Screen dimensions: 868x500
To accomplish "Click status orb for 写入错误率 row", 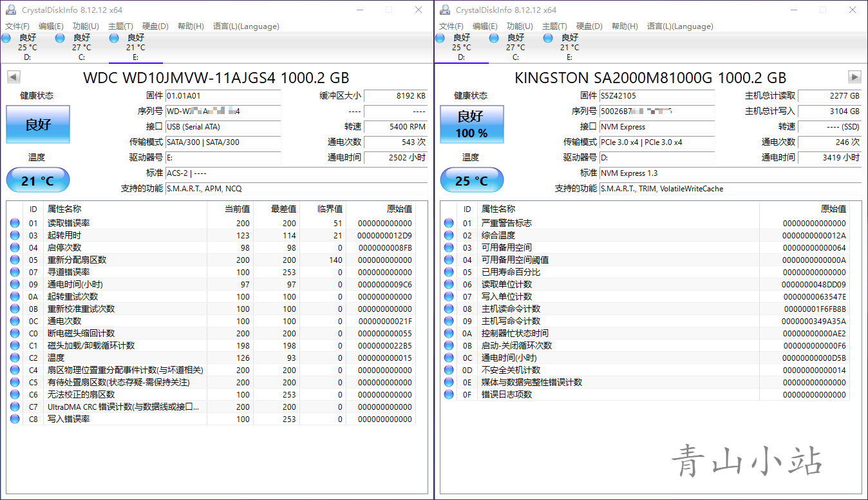I will click(x=15, y=419).
